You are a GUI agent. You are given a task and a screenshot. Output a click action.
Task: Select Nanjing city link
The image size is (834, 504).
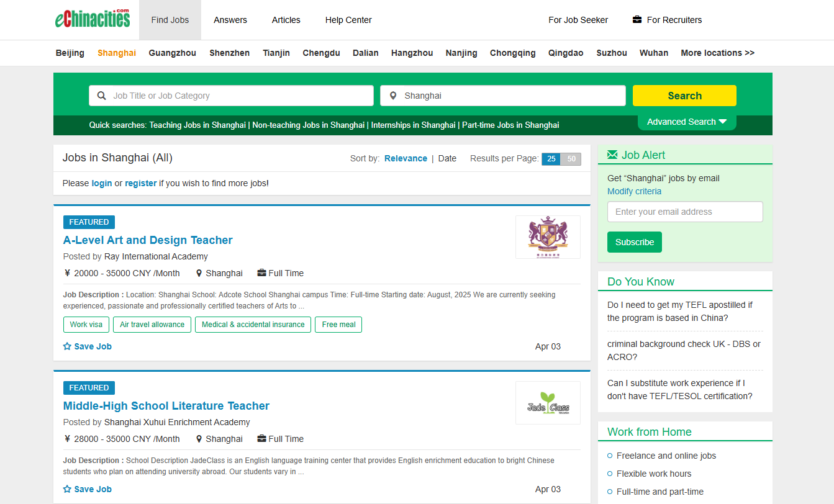click(x=461, y=53)
